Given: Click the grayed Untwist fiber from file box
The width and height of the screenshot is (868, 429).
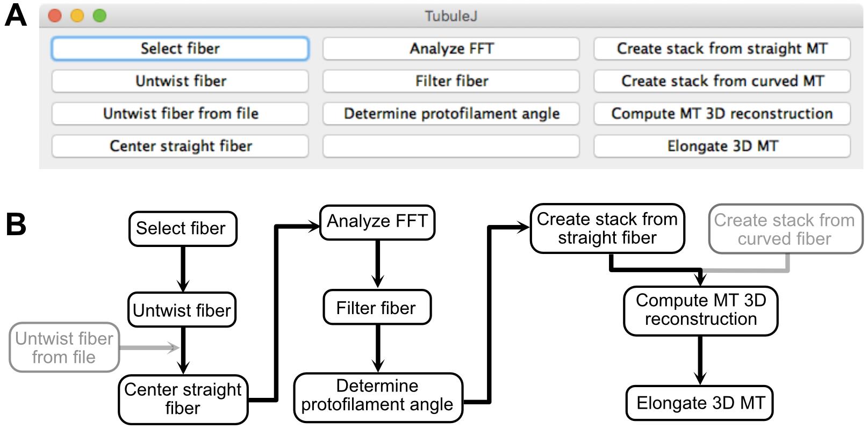Looking at the screenshot, I should point(64,347).
